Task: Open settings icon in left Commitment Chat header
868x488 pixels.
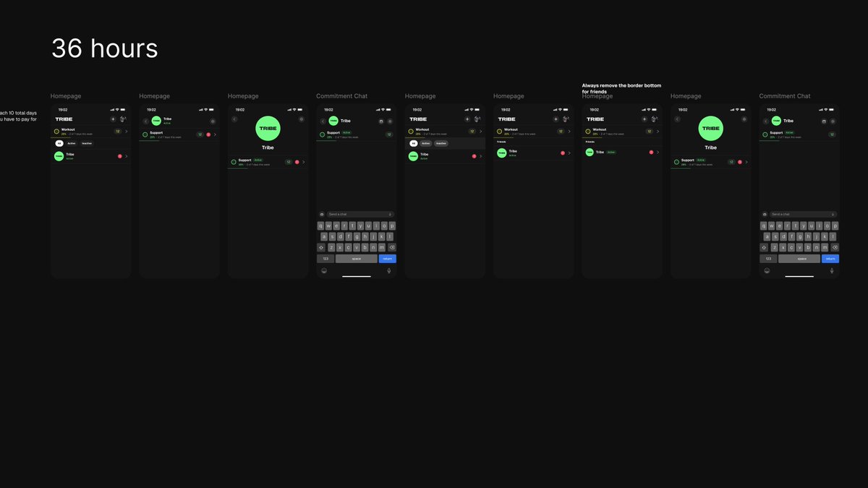Action: (390, 121)
